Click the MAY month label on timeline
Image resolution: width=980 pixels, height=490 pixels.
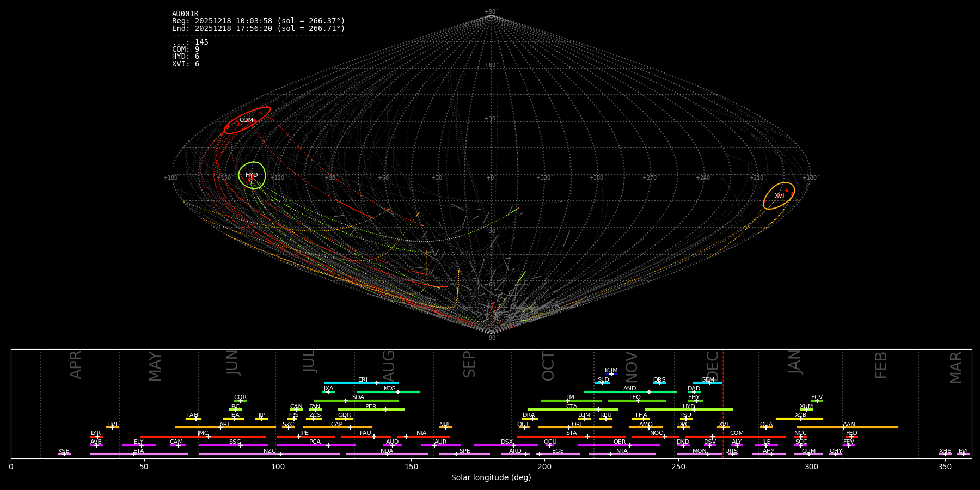pos(155,366)
